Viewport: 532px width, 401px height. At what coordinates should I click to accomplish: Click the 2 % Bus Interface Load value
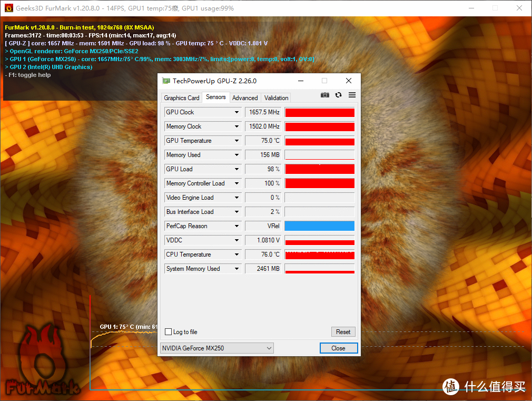click(x=263, y=212)
